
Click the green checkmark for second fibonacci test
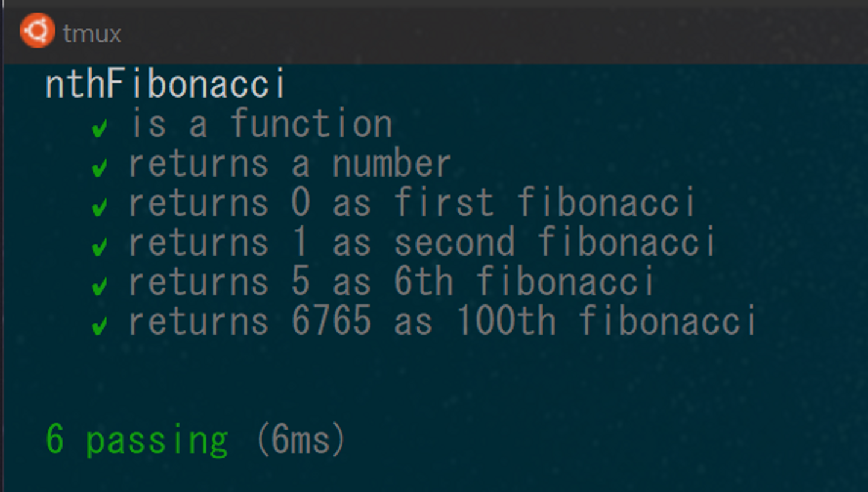point(100,246)
